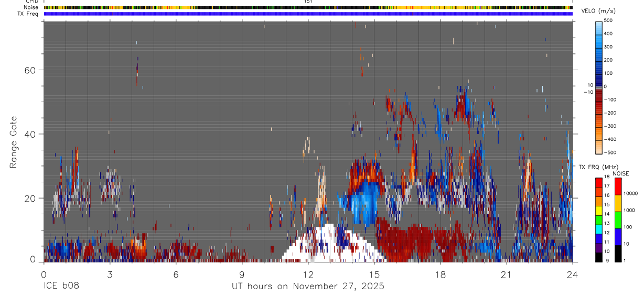Viewport: 644px width, 297px height.
Task: Click the 10000 noise scale label
Action: pos(630,193)
